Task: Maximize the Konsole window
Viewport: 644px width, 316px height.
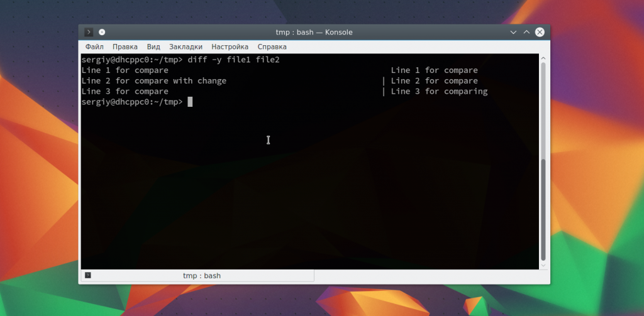Action: [x=526, y=32]
